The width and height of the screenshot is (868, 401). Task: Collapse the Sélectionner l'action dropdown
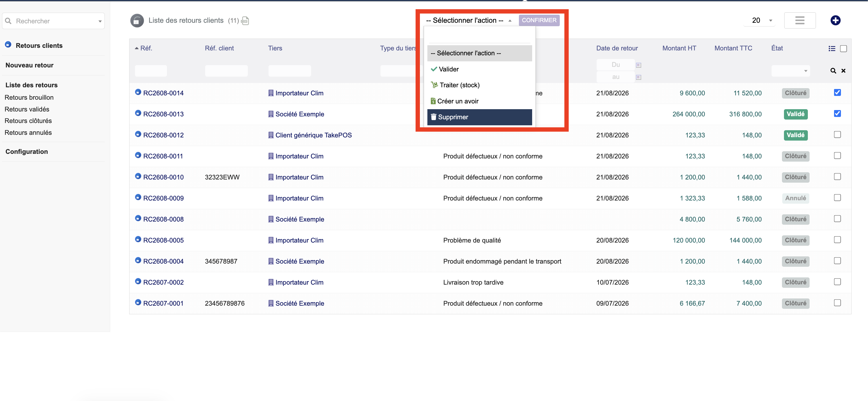point(469,20)
